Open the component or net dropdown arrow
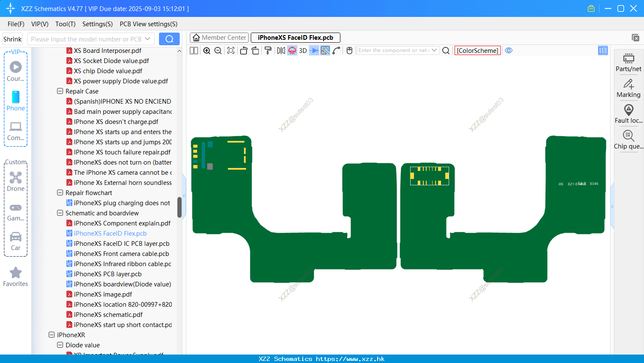 [434, 50]
